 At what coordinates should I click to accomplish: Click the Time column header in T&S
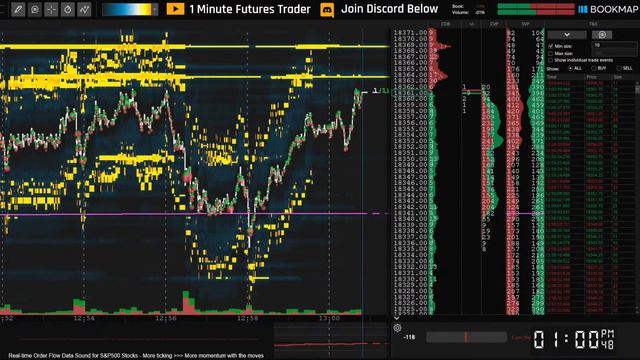click(x=552, y=77)
